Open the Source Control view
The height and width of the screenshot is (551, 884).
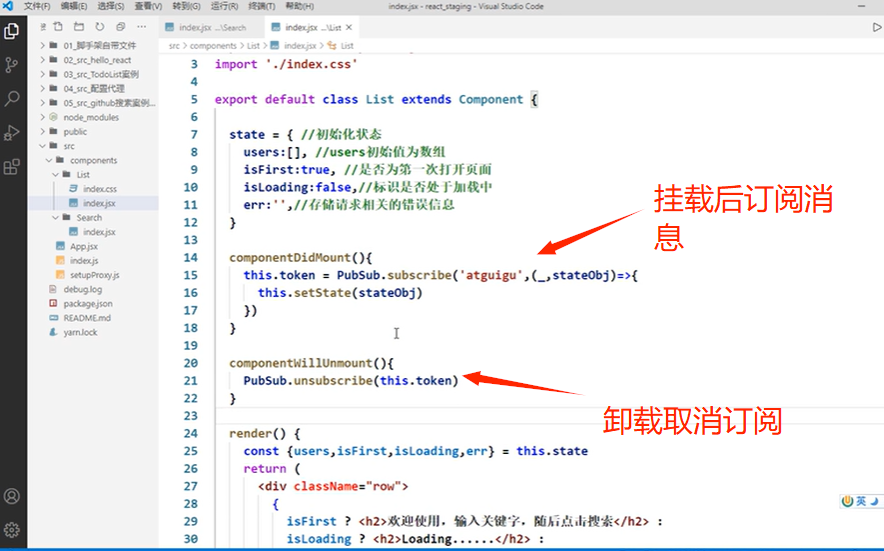pyautogui.click(x=11, y=65)
